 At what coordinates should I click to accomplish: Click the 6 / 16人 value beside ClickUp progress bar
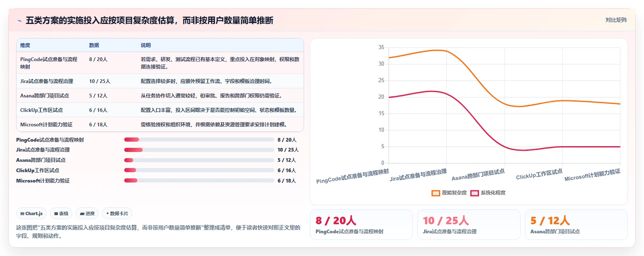287,170
